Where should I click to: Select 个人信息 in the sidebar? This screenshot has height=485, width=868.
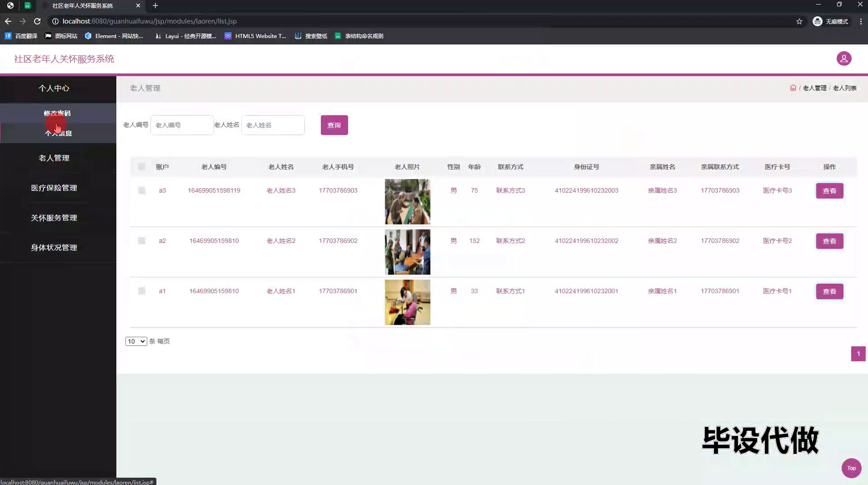point(58,133)
